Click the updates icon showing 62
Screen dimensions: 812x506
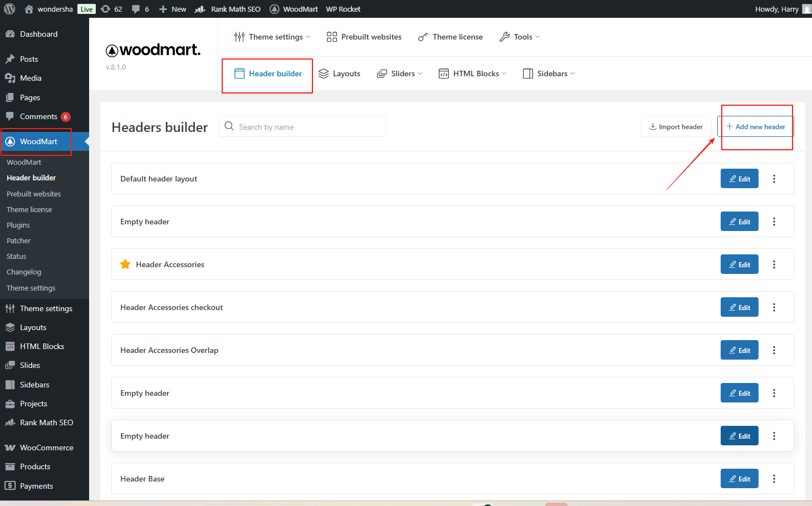[106, 9]
